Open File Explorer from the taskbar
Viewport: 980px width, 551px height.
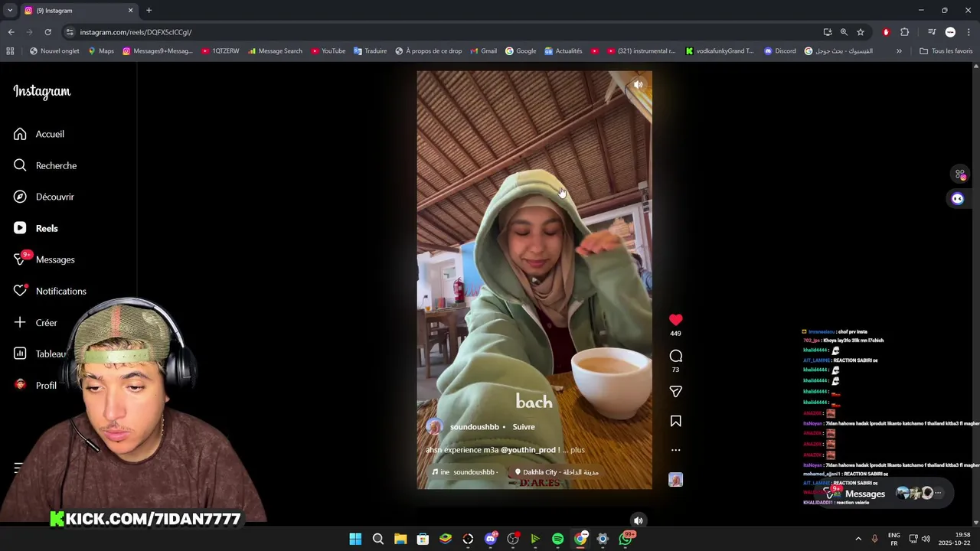tap(400, 540)
